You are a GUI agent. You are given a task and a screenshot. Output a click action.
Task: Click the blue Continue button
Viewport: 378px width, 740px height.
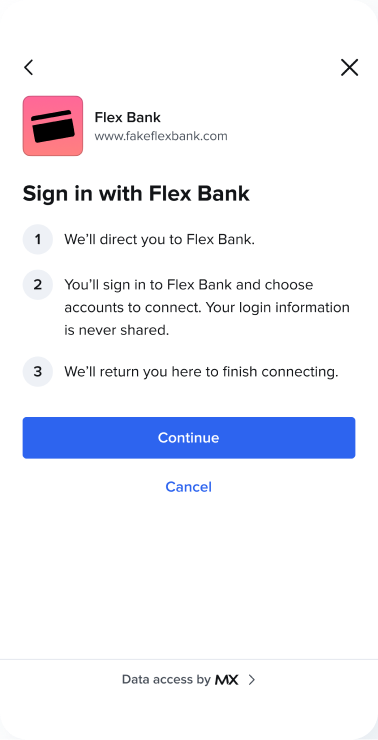coord(189,437)
